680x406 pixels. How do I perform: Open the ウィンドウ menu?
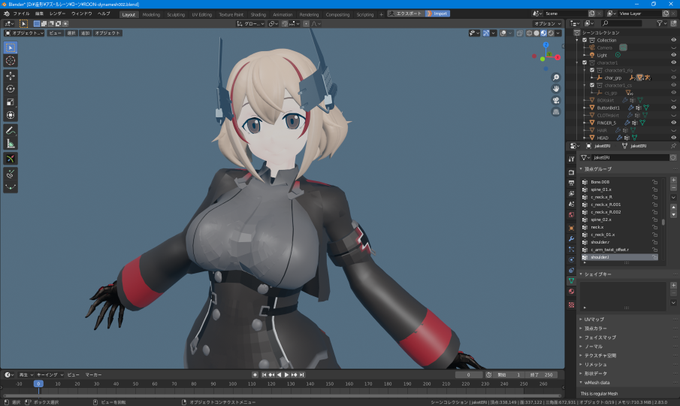pyautogui.click(x=82, y=14)
